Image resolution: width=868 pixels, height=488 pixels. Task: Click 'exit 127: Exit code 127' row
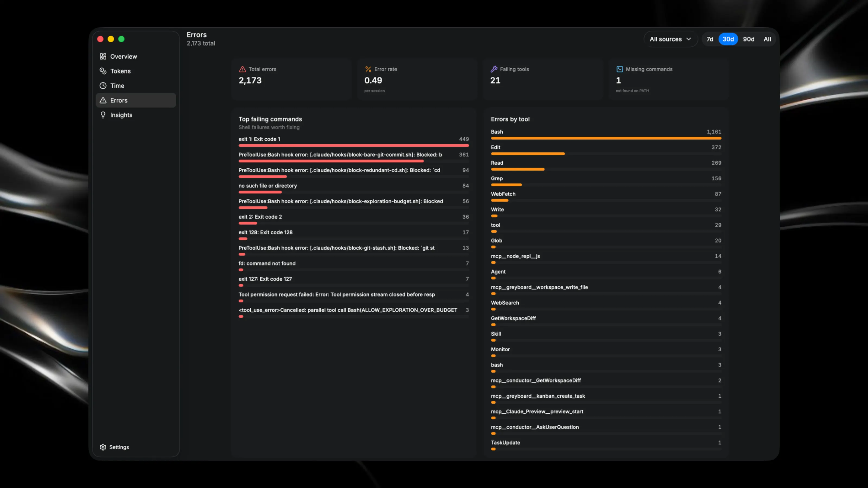353,282
